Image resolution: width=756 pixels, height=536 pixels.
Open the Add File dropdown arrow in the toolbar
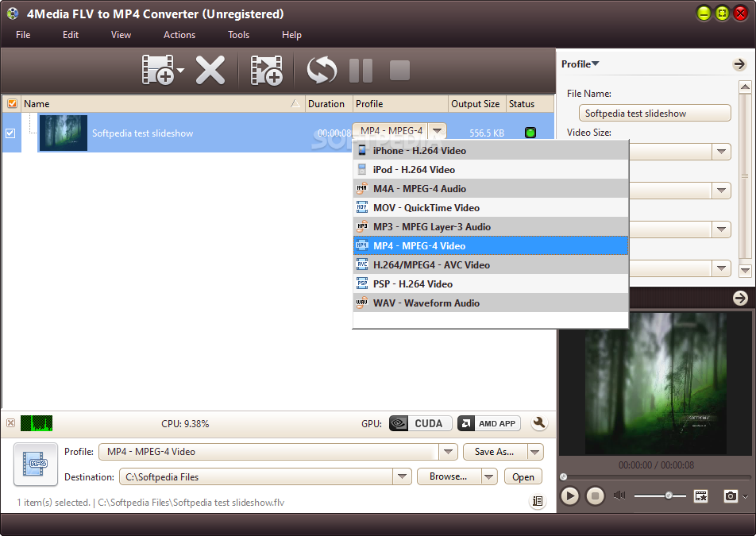[181, 71]
